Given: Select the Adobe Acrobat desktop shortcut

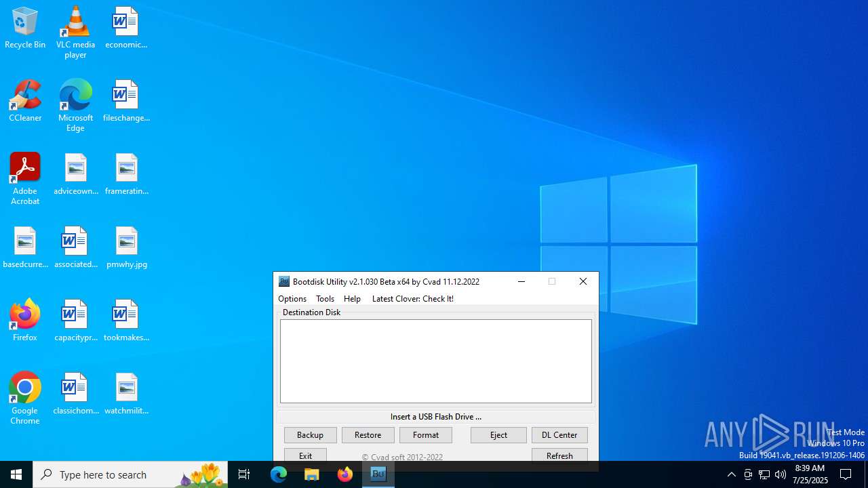Looking at the screenshot, I should [x=25, y=178].
